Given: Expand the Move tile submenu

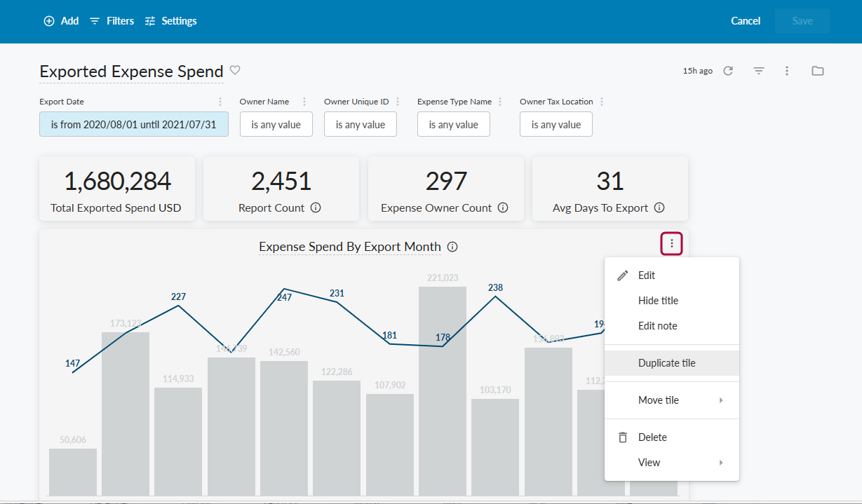Looking at the screenshot, I should pos(671,400).
